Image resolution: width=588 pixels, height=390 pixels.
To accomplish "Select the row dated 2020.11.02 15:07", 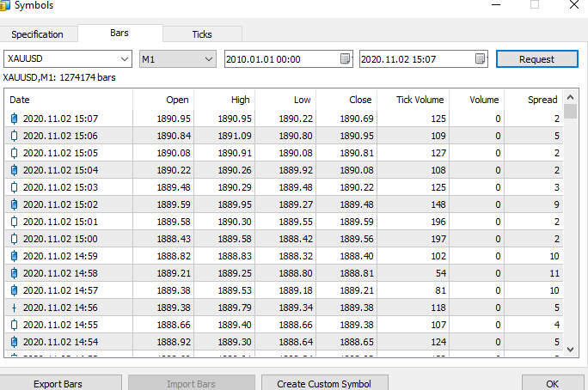I will click(x=284, y=119).
